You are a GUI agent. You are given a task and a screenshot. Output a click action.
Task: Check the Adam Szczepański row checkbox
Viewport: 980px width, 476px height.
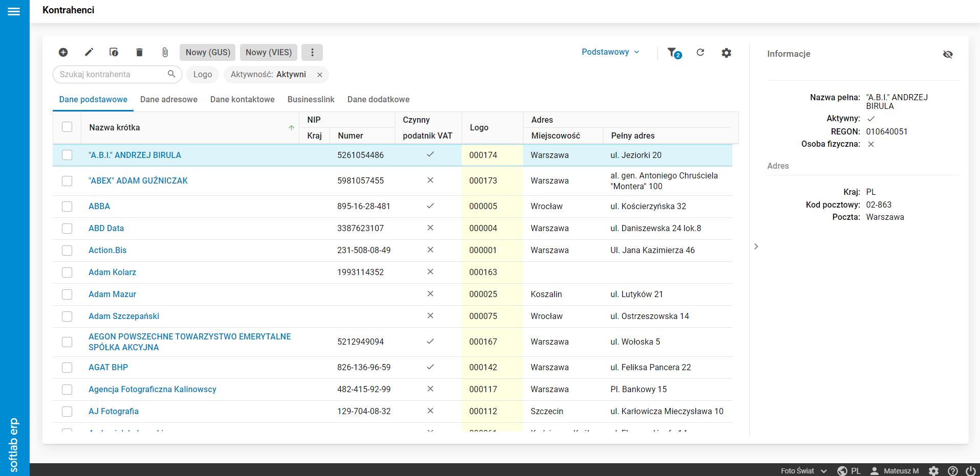(67, 316)
